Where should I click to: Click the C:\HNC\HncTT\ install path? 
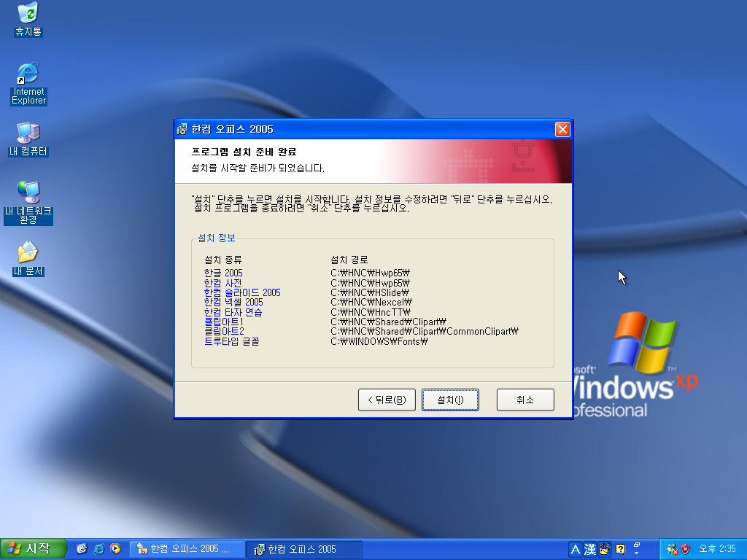point(370,312)
